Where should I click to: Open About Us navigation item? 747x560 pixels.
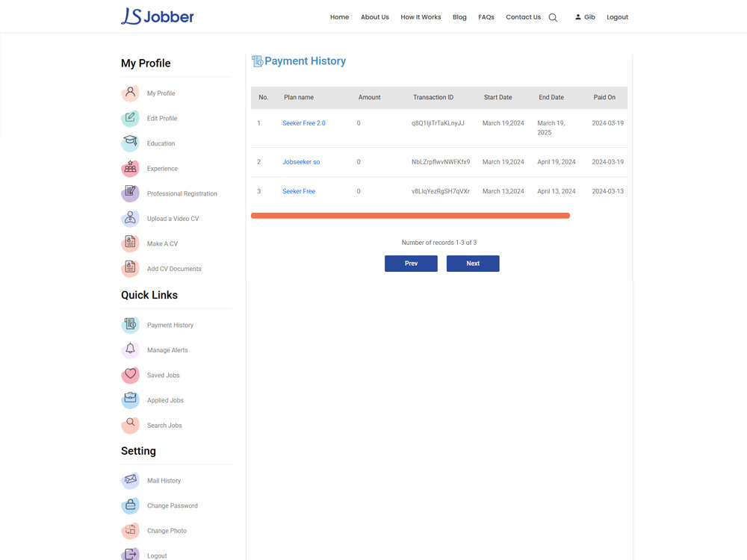tap(375, 17)
